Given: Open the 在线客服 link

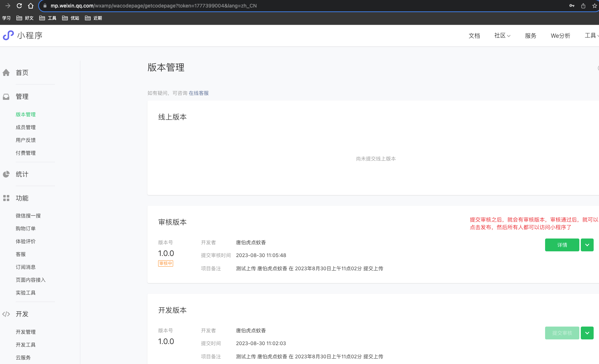Looking at the screenshot, I should coord(199,93).
